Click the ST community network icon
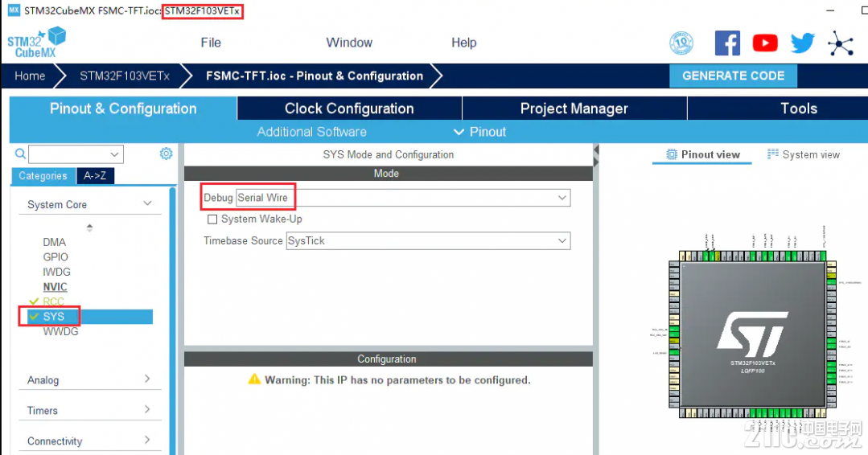 (841, 43)
